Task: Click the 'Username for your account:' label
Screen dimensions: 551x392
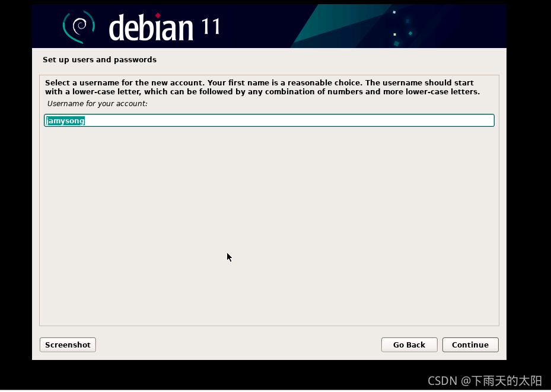Action: (97, 104)
